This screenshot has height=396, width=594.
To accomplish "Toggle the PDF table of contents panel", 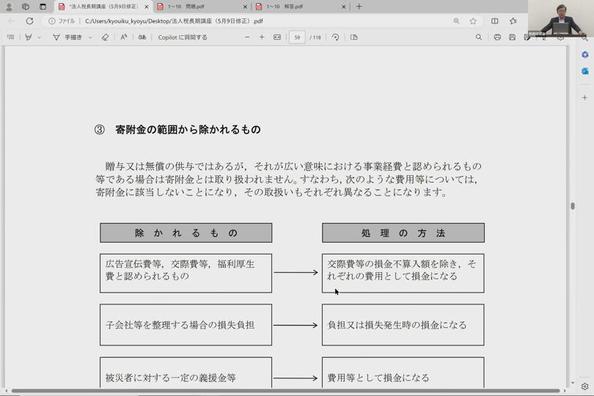I will (x=11, y=37).
